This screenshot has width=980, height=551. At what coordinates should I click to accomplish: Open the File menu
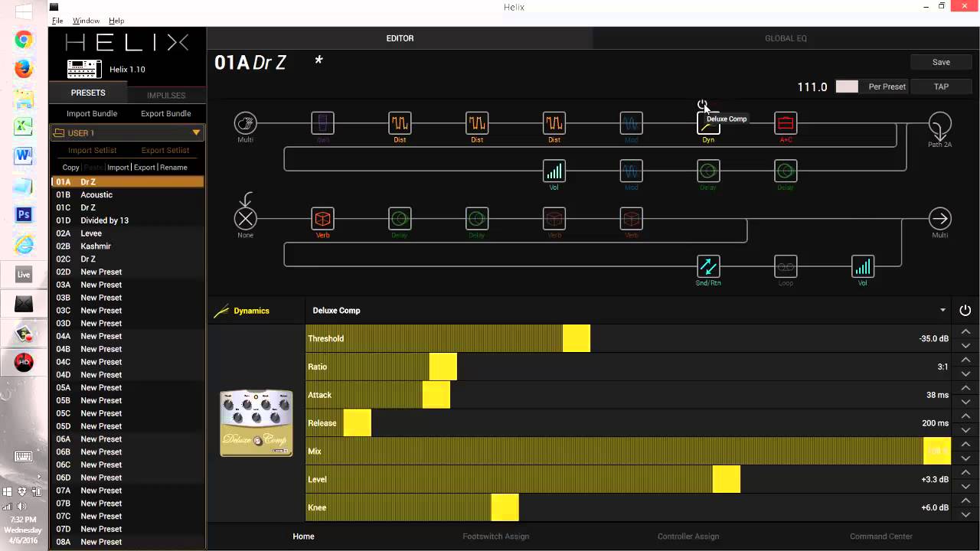(x=57, y=21)
